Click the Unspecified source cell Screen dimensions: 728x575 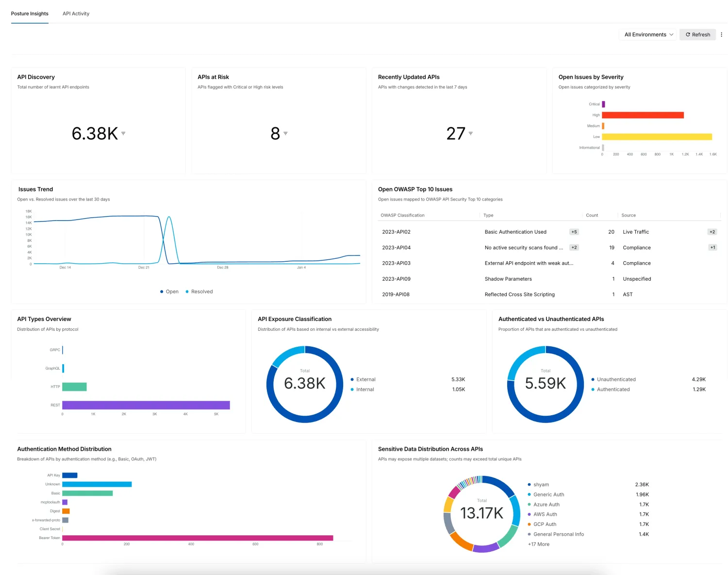click(637, 279)
